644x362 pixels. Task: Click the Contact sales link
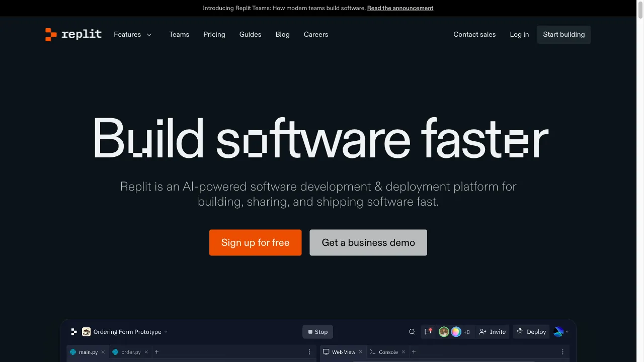474,34
